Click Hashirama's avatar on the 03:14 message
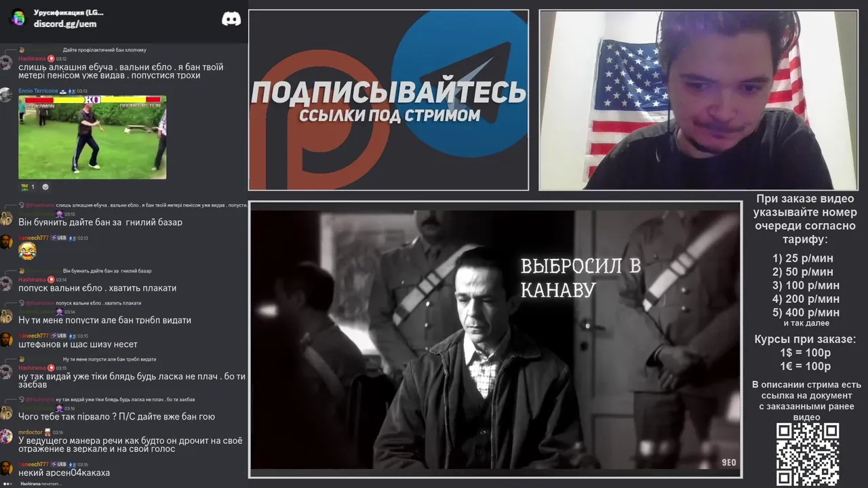This screenshot has width=868, height=488. [7, 283]
